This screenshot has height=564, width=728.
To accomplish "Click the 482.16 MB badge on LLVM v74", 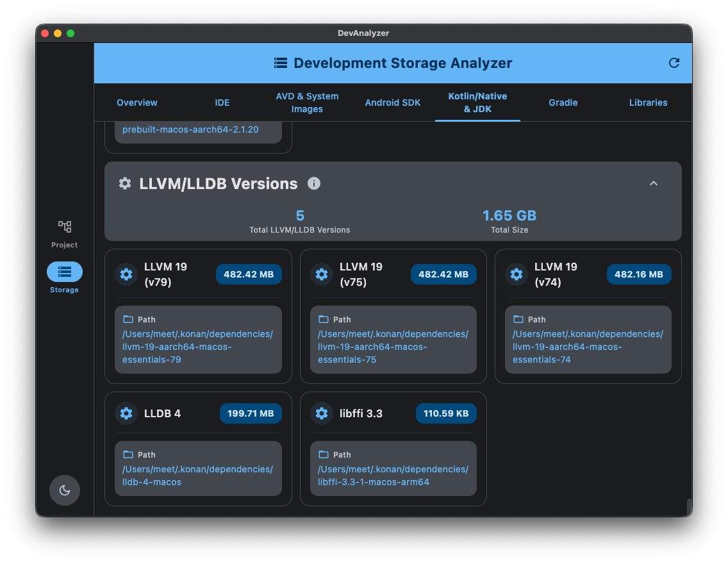I will click(639, 274).
